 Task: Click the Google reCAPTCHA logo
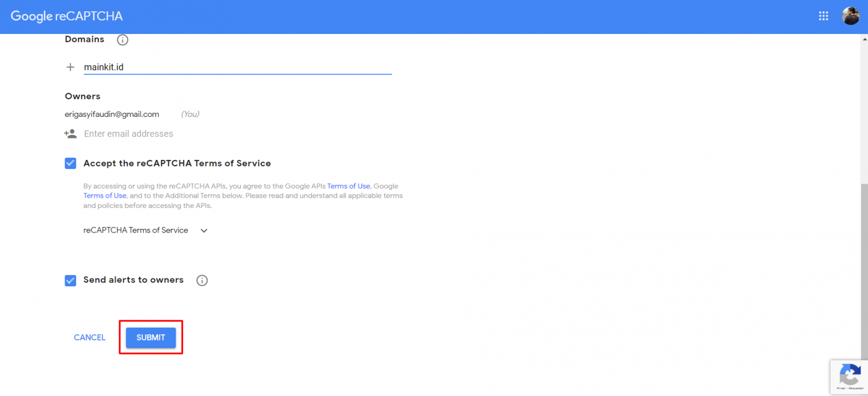click(67, 16)
